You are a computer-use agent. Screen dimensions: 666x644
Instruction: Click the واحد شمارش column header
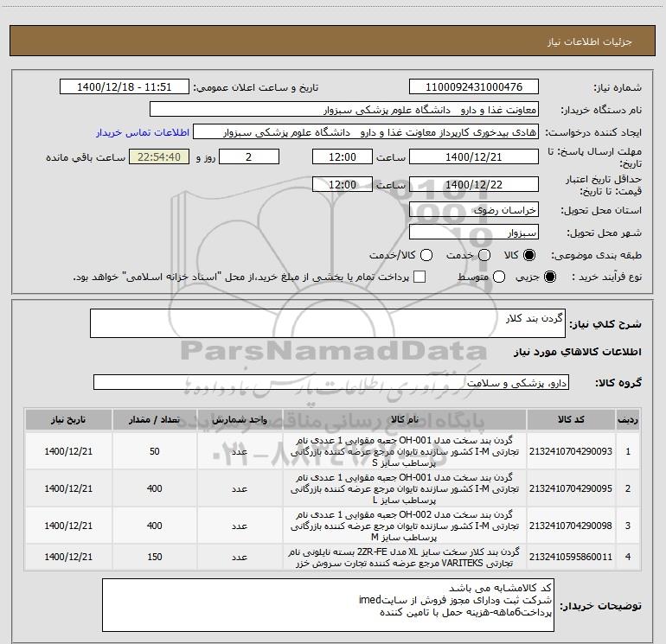tap(240, 420)
